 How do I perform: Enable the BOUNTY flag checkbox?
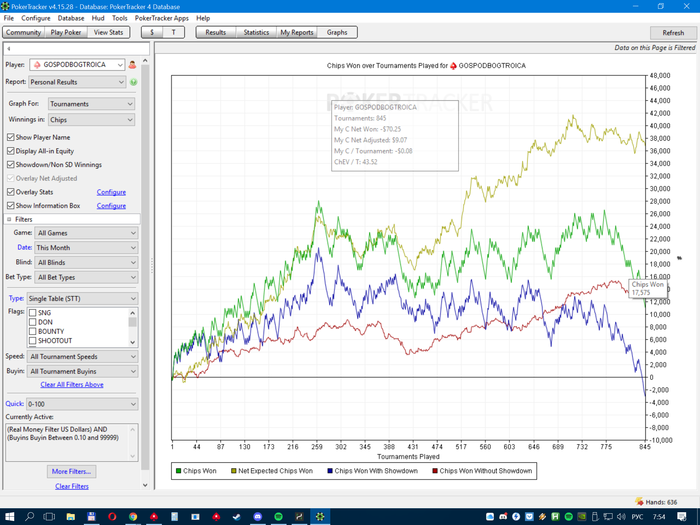point(33,331)
